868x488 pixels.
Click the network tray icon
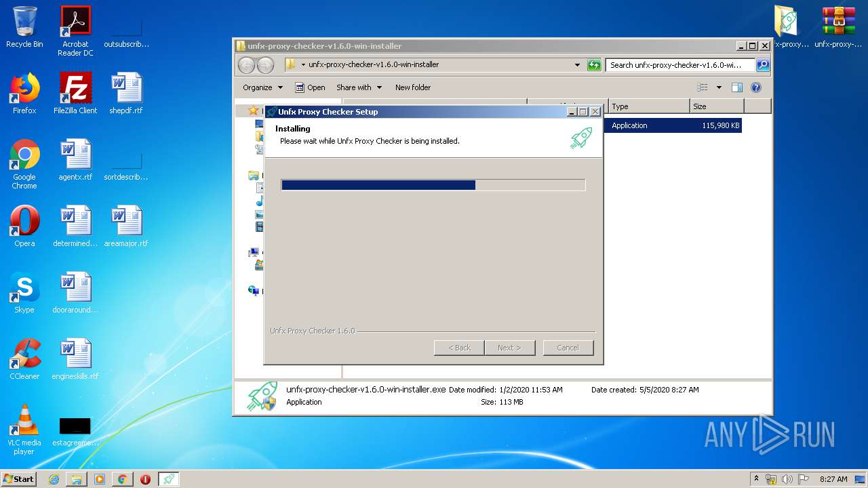coord(771,479)
